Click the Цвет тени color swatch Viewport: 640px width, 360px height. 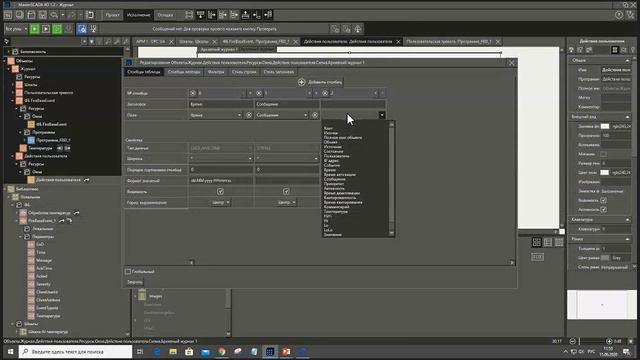[x=604, y=173]
